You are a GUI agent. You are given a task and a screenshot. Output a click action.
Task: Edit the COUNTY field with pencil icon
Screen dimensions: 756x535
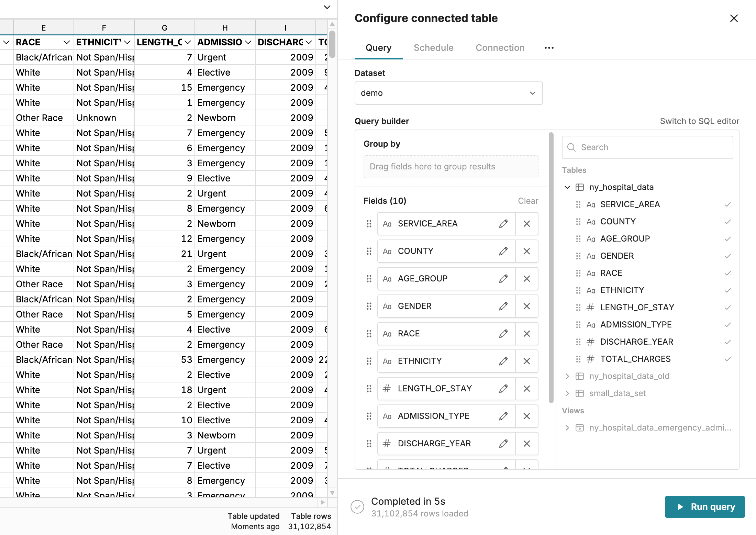coord(503,251)
